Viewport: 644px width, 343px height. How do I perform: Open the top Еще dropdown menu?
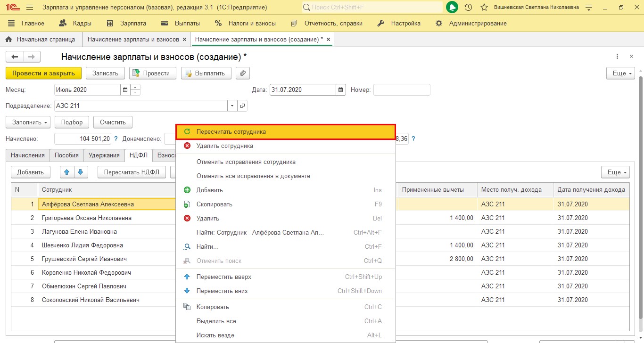pos(620,73)
